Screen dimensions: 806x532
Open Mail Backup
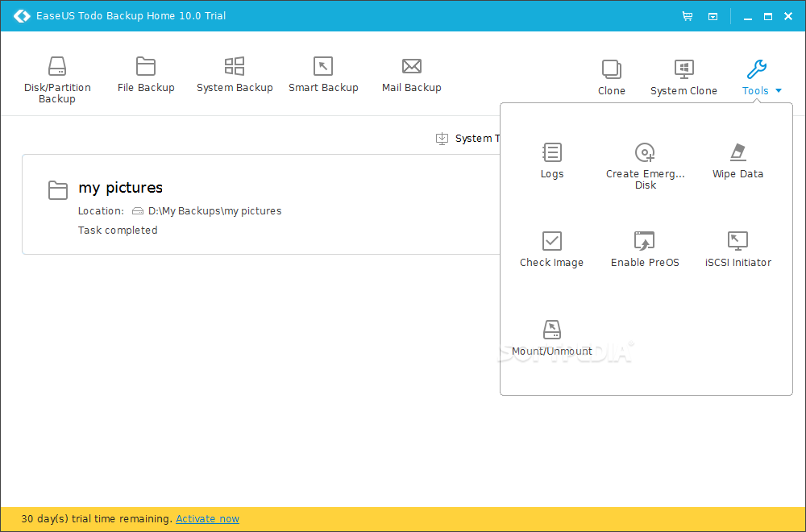tap(412, 74)
